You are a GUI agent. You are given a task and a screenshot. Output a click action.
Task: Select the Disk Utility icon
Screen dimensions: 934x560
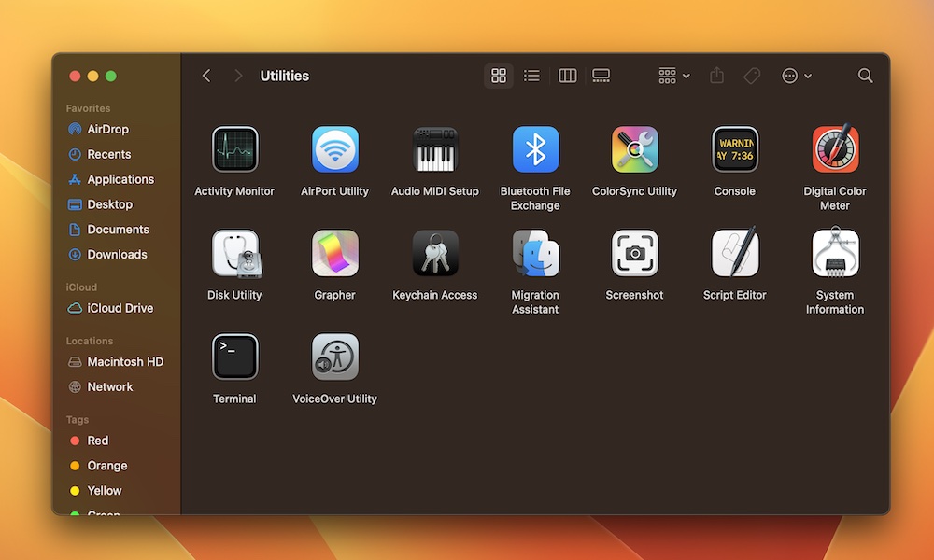pyautogui.click(x=236, y=254)
